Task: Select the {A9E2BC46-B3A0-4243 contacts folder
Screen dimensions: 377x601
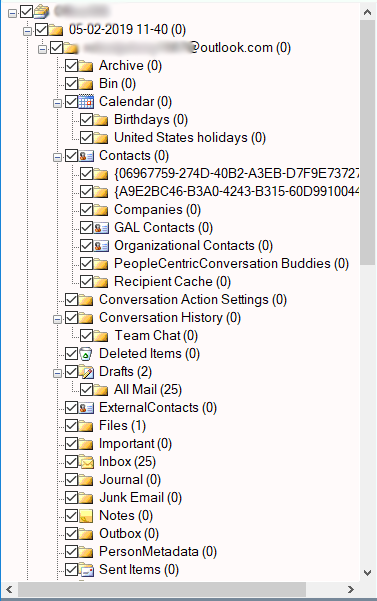Action: pos(237,192)
